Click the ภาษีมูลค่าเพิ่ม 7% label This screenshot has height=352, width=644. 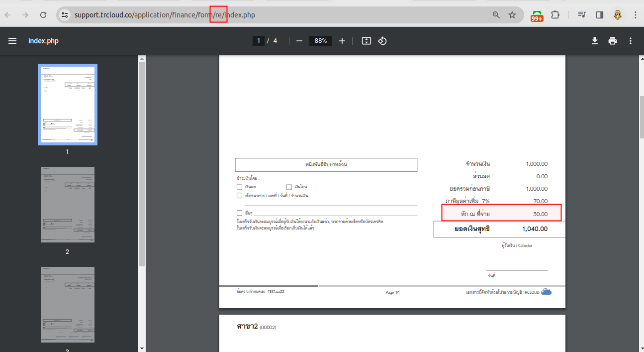click(467, 201)
